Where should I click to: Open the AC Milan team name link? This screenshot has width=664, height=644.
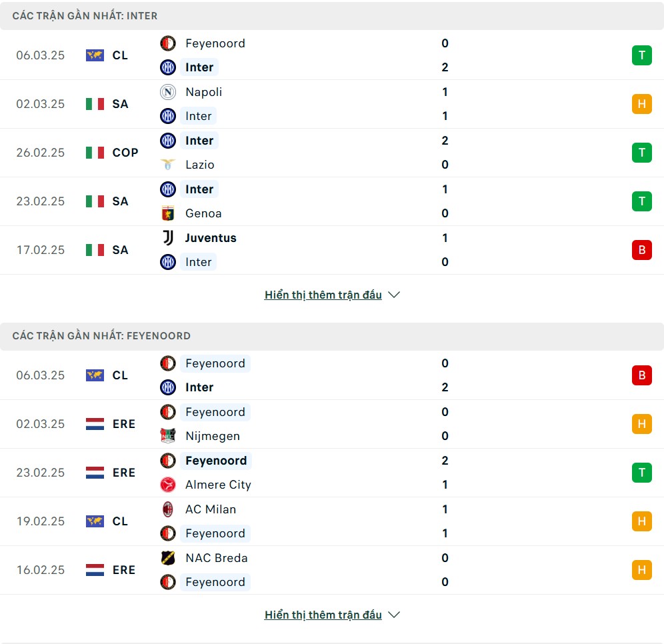pyautogui.click(x=211, y=509)
